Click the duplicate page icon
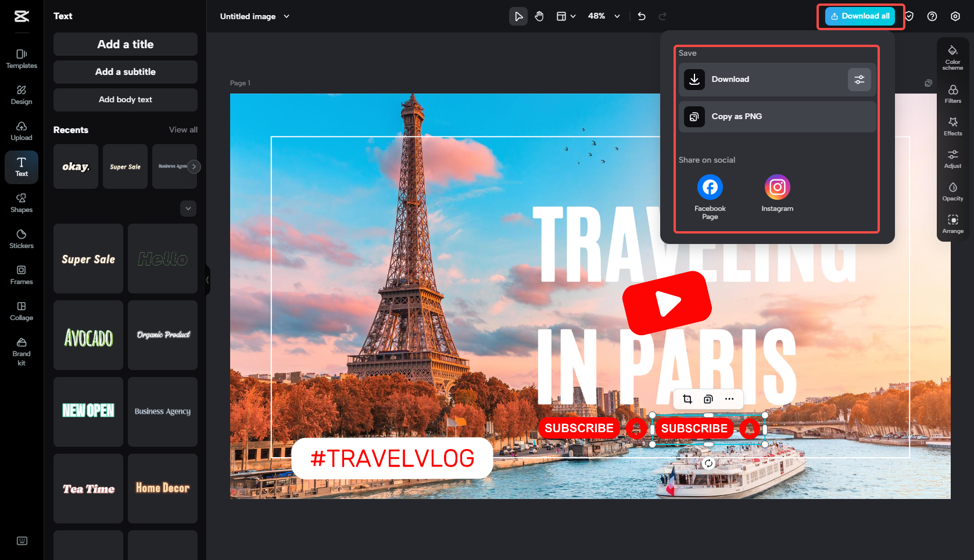The height and width of the screenshot is (560, 974). click(928, 84)
